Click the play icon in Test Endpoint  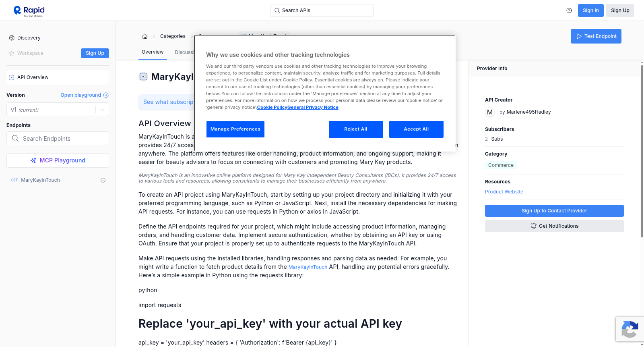pyautogui.click(x=579, y=36)
